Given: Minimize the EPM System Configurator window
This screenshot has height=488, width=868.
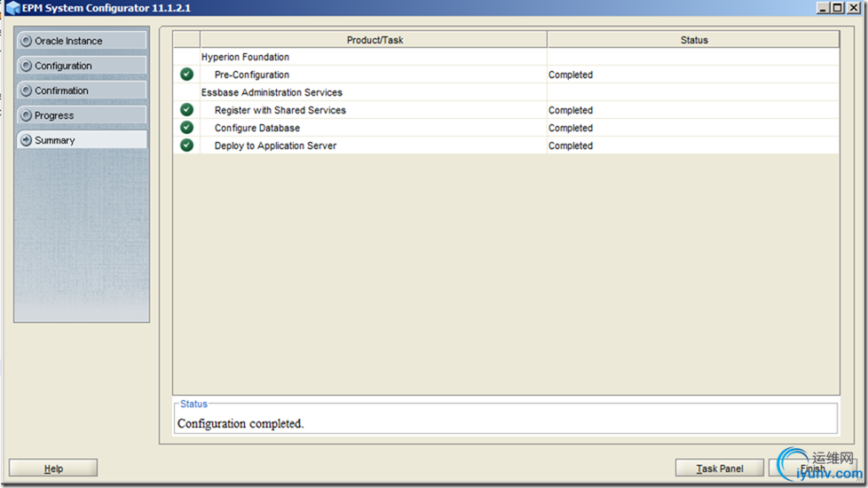Looking at the screenshot, I should pyautogui.click(x=823, y=8).
